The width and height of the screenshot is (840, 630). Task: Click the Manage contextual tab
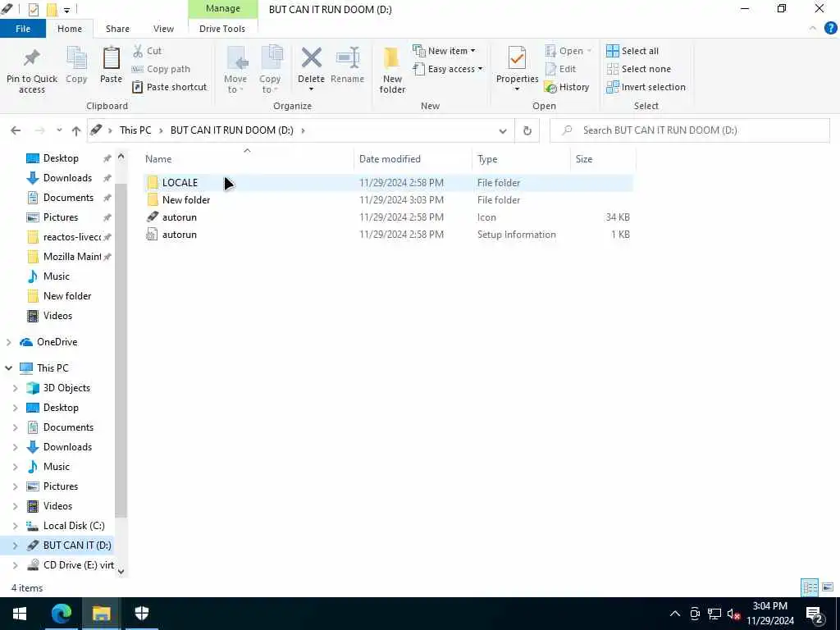tap(223, 8)
